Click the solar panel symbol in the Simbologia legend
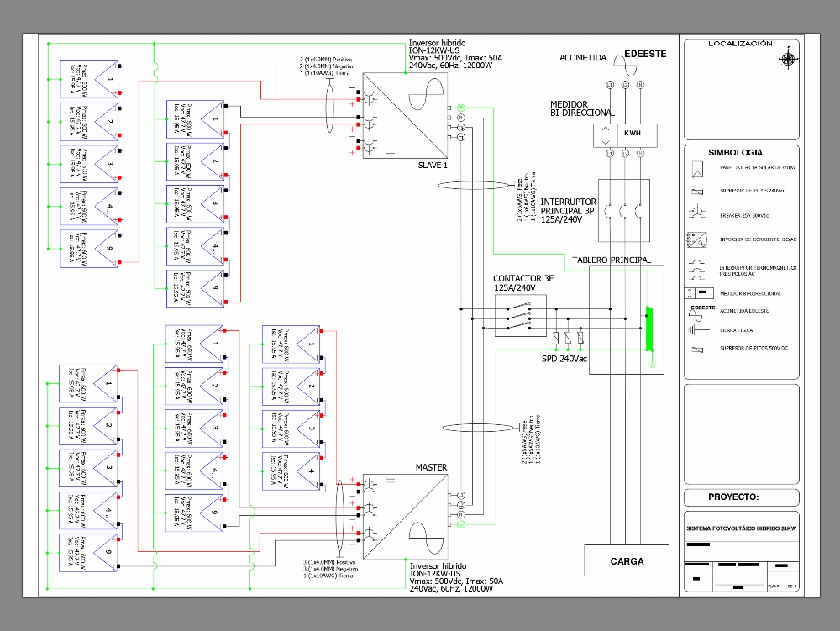Viewport: 840px width, 631px height. tap(697, 169)
